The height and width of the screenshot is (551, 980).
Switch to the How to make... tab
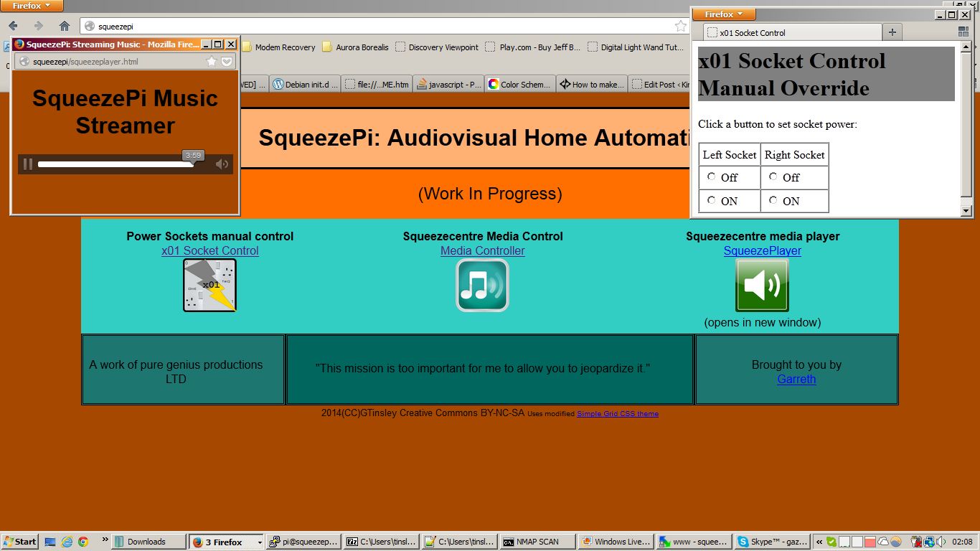(x=592, y=84)
